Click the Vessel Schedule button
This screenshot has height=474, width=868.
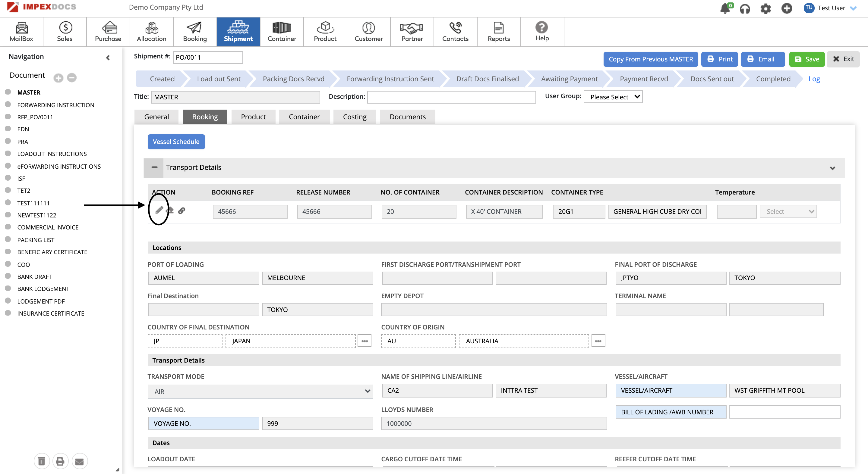pyautogui.click(x=176, y=142)
